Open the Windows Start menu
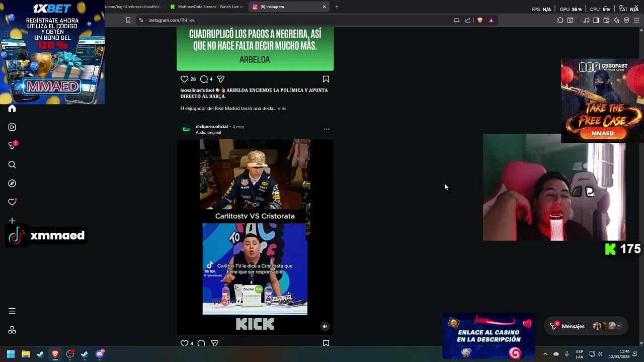644x362 pixels. click(11, 354)
